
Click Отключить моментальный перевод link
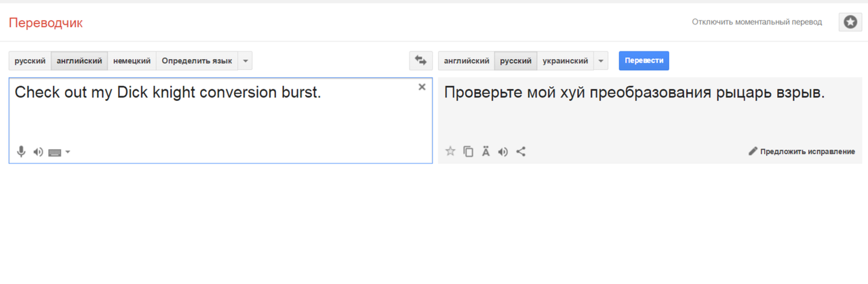757,22
